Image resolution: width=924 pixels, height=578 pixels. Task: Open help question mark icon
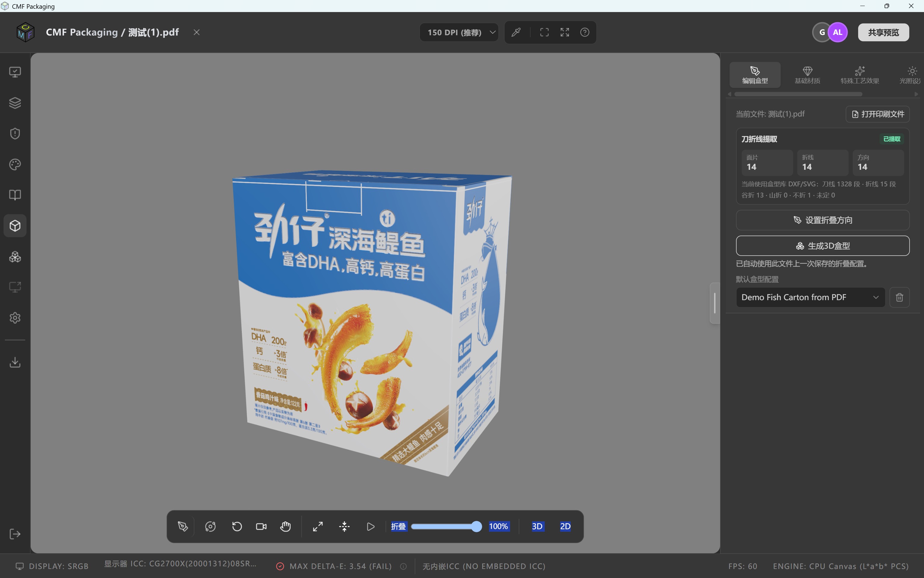point(585,33)
